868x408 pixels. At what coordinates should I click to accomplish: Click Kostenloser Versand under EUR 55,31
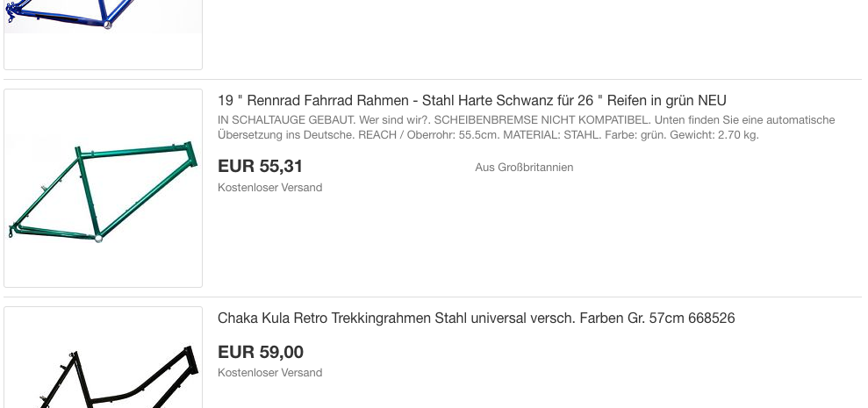click(269, 187)
